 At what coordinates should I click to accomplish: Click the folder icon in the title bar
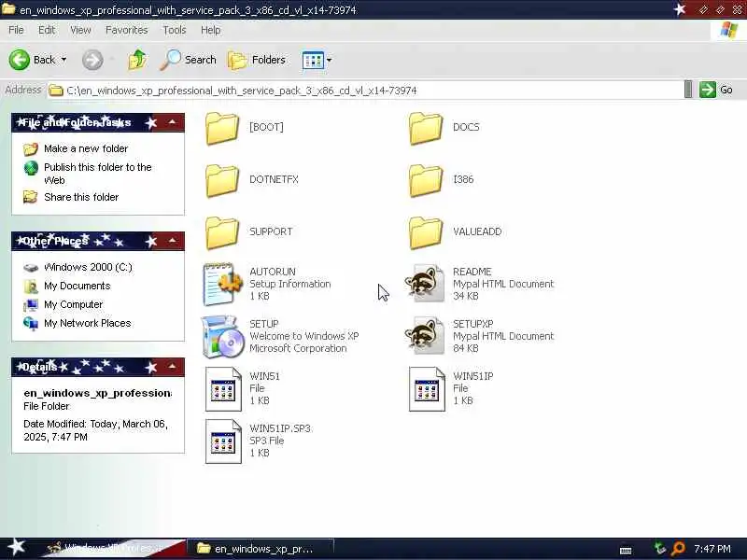[8, 9]
